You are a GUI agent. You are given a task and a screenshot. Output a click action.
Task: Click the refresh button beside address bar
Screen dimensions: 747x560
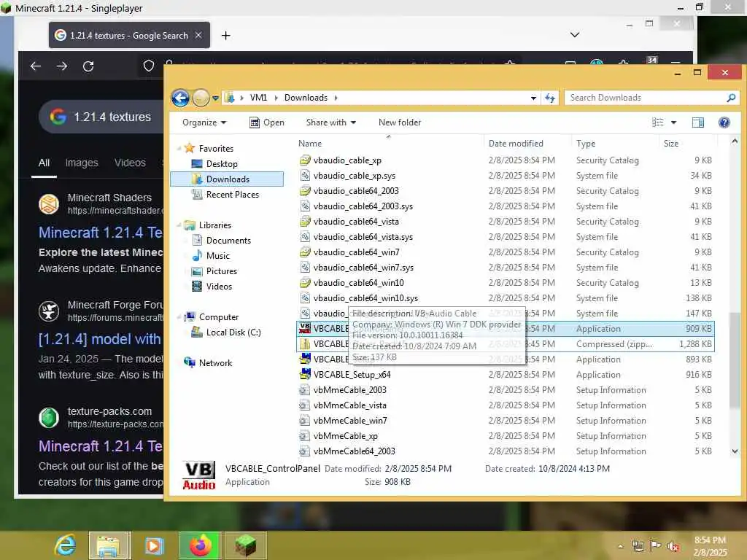(550, 98)
